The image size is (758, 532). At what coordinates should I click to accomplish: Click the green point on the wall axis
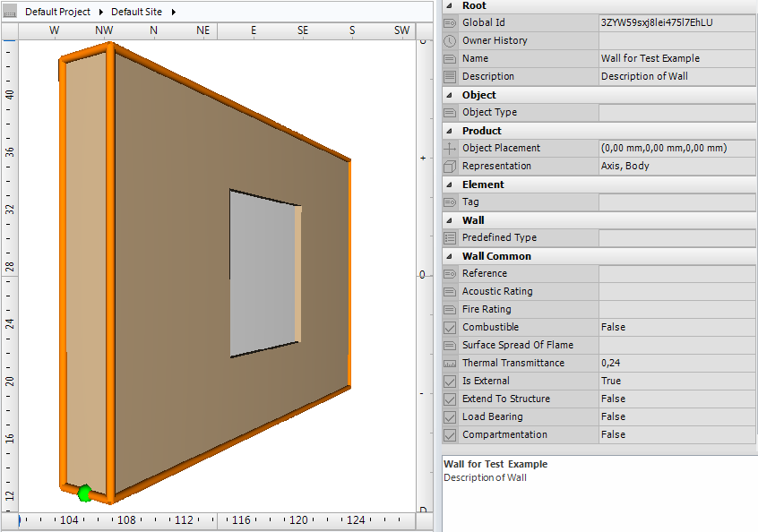pyautogui.click(x=84, y=493)
